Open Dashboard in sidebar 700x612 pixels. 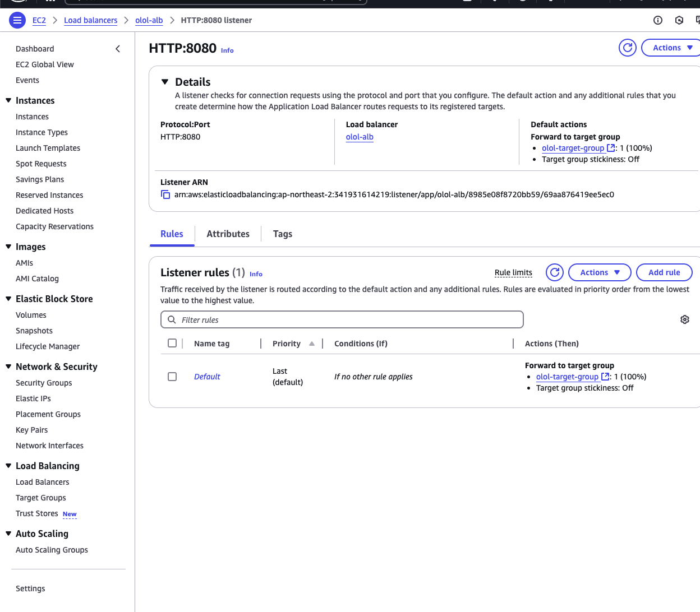(x=35, y=49)
